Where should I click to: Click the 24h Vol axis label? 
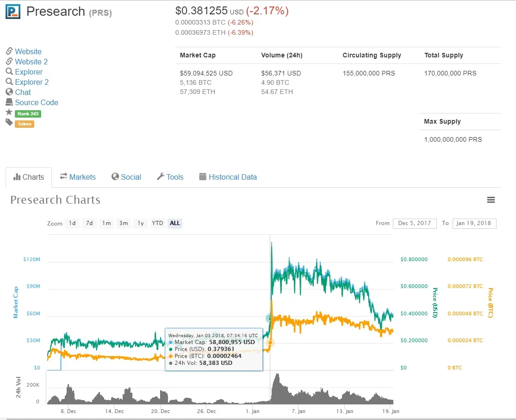click(x=19, y=388)
